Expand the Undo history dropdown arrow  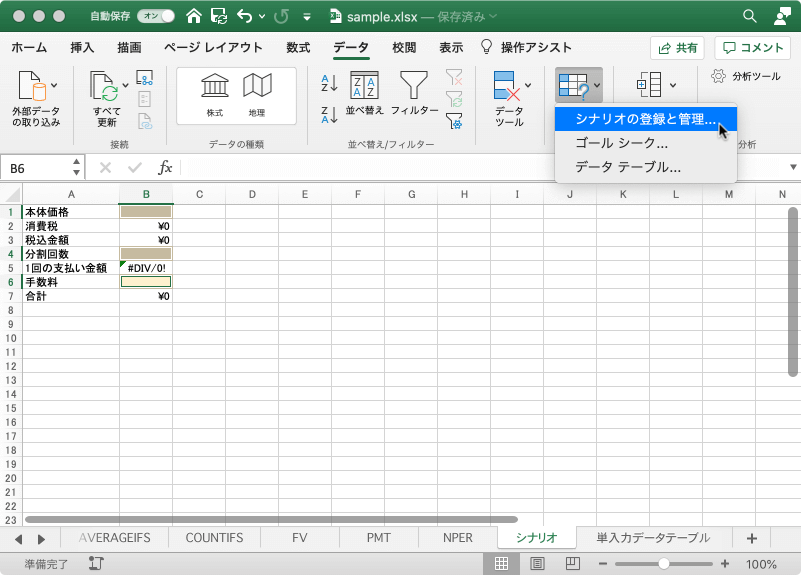[262, 17]
